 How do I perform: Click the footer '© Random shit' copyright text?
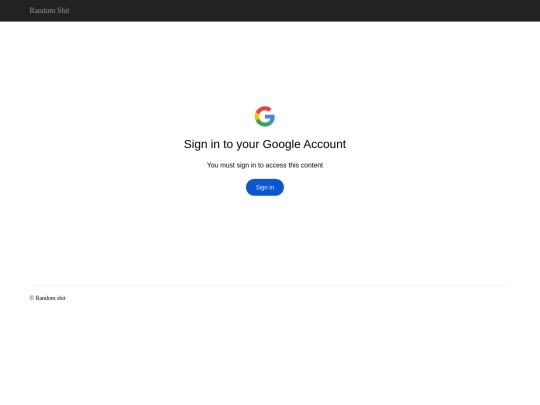(47, 298)
